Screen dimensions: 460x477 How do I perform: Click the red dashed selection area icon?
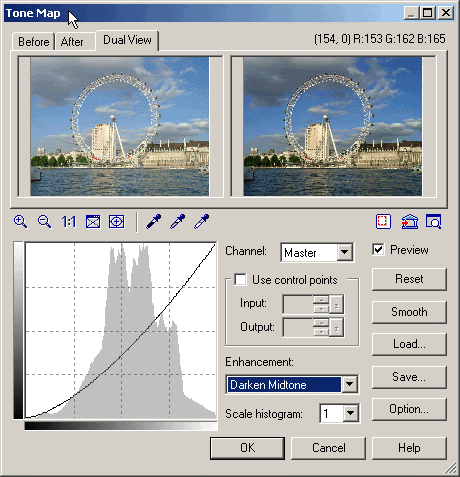pos(383,222)
